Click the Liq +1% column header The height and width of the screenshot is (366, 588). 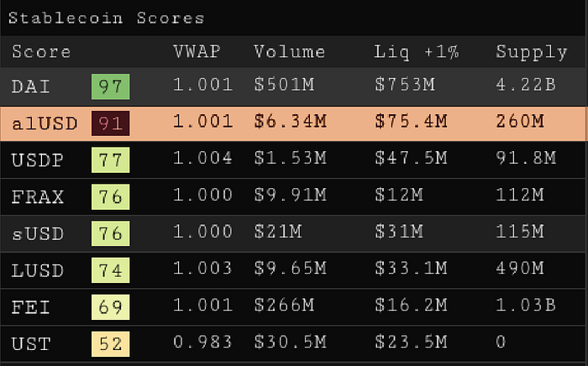pos(417,52)
